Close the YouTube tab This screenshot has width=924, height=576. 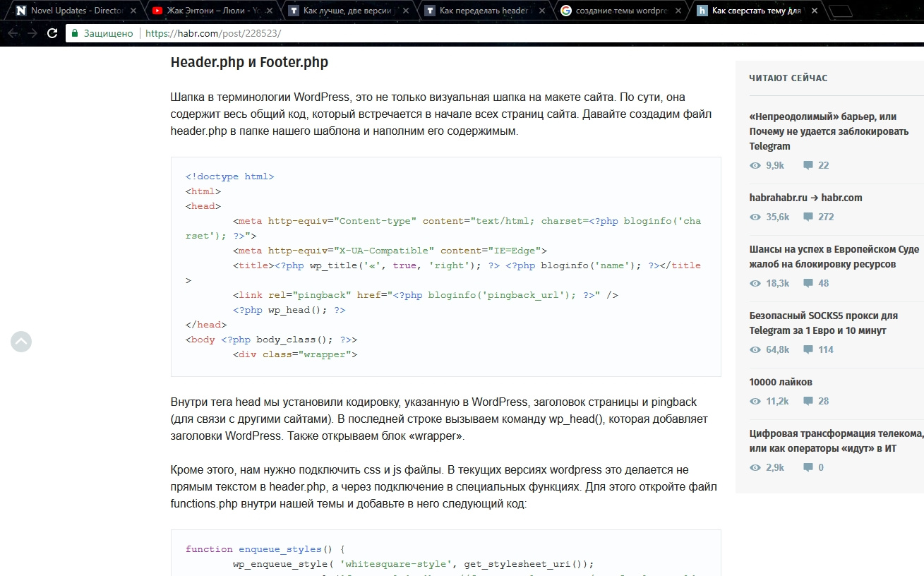(270, 11)
